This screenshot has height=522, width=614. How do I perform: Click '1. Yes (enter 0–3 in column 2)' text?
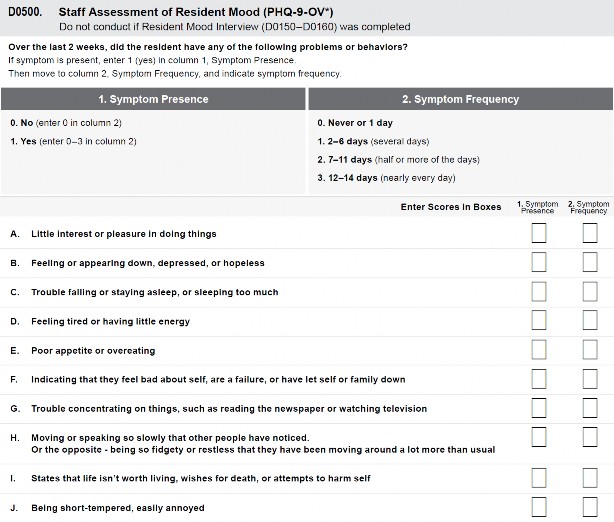click(x=73, y=141)
